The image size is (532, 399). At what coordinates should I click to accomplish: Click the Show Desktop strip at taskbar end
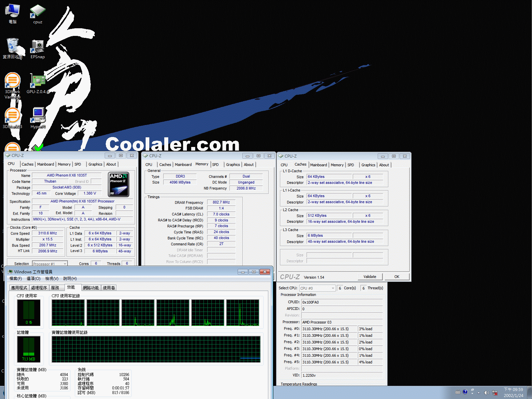click(529, 392)
